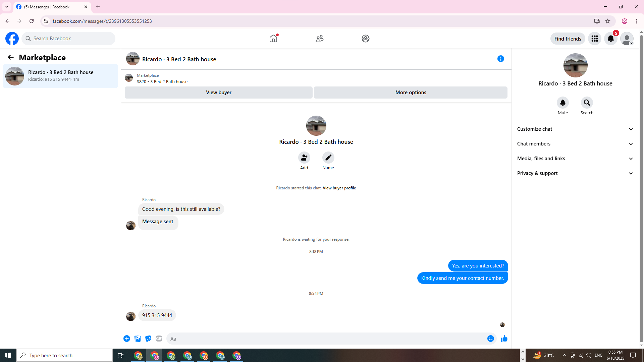Select the Ricardo conversation in Marketplace list

click(60, 76)
